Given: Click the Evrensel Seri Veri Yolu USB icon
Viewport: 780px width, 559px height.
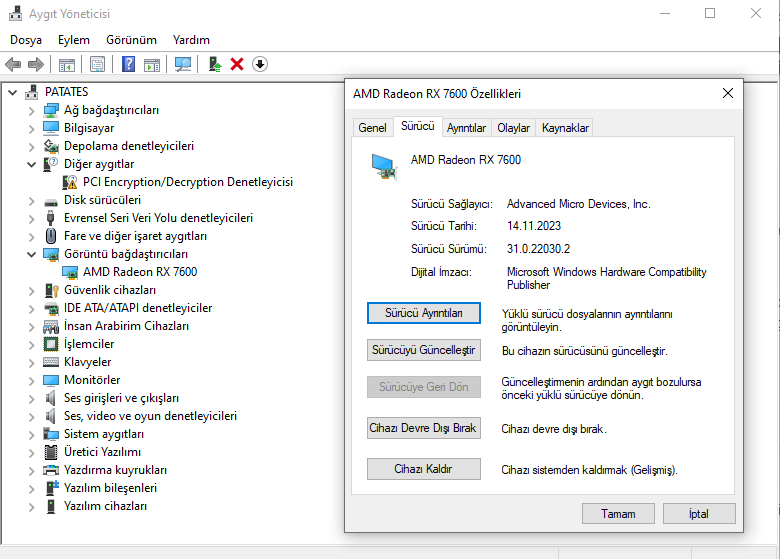Looking at the screenshot, I should pyautogui.click(x=50, y=218).
